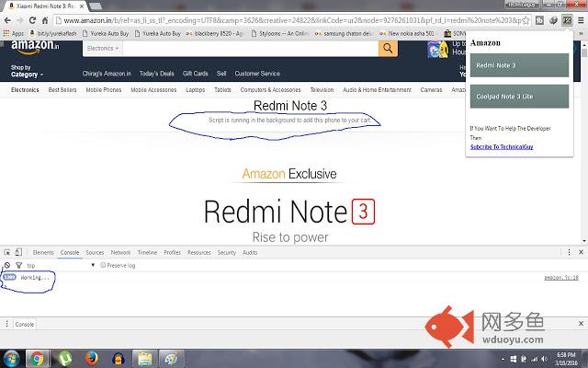Open the console filter funnel icon
The height and width of the screenshot is (368, 588).
[18, 265]
